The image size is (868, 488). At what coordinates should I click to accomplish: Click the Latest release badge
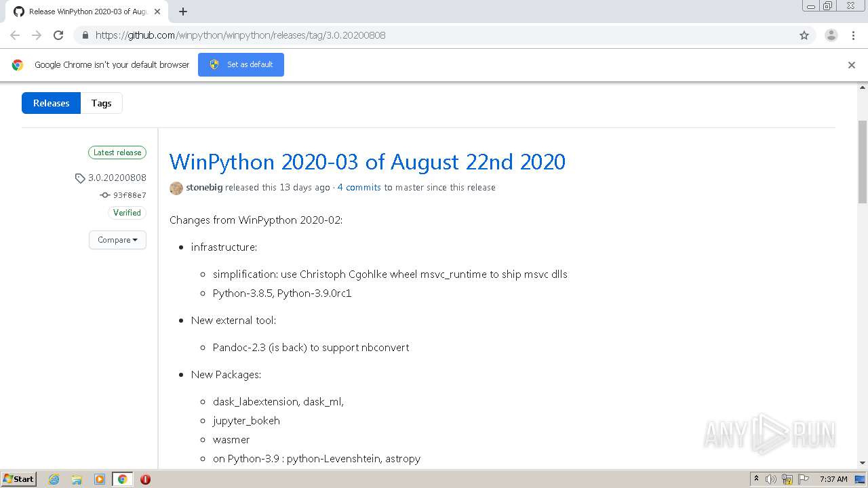(x=117, y=152)
